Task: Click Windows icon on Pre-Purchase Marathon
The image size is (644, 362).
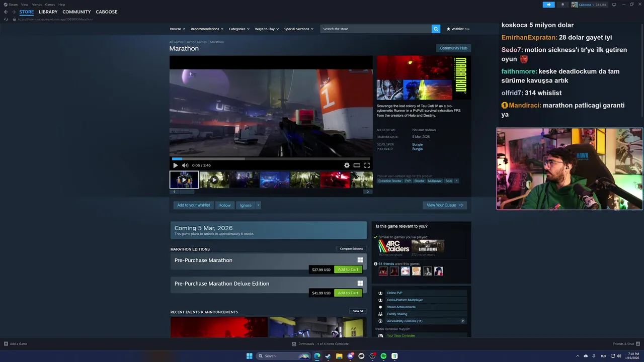Action: tap(360, 260)
